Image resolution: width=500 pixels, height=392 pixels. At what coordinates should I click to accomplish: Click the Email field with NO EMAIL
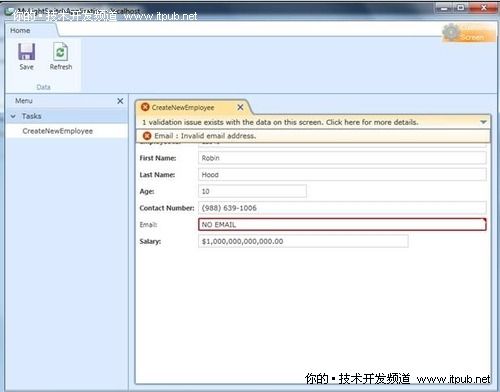tap(342, 225)
